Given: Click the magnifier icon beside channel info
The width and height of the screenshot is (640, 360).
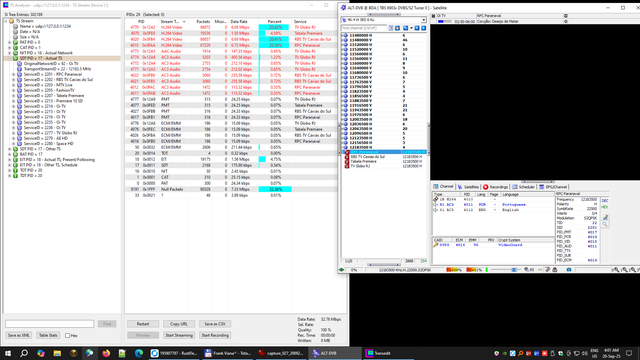Looking at the screenshot, I should [x=605, y=224].
